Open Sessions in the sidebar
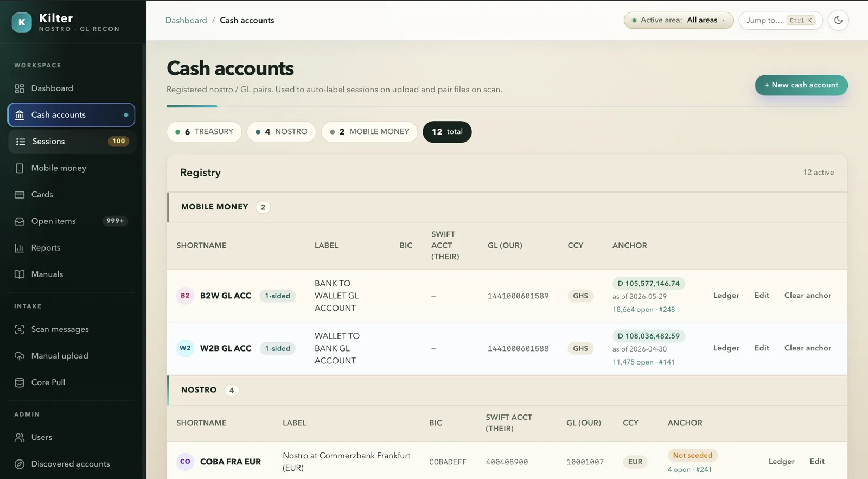Image resolution: width=868 pixels, height=479 pixels. [71, 142]
